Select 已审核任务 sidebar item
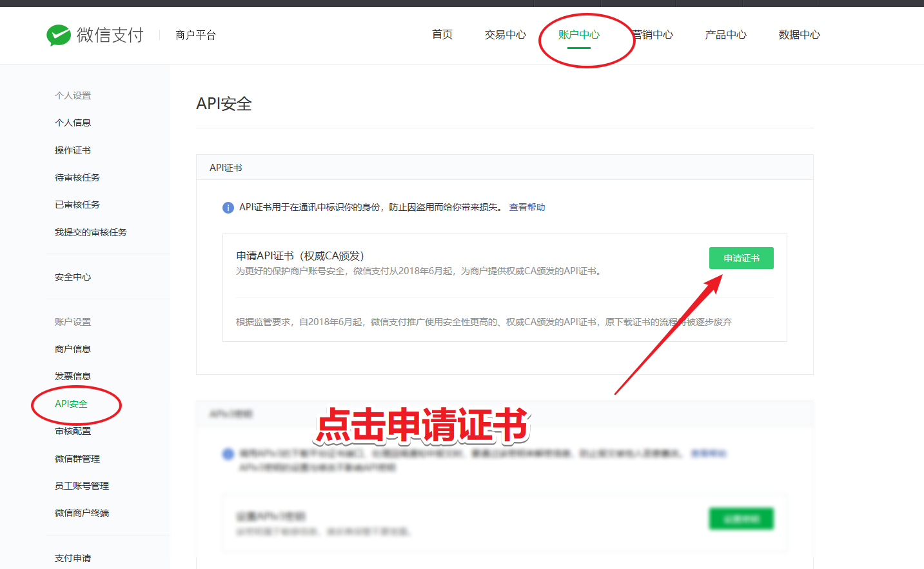 (77, 205)
